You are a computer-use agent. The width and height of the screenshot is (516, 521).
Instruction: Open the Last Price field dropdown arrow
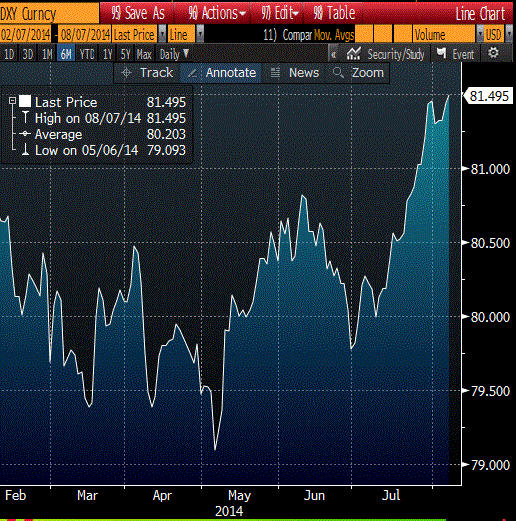pyautogui.click(x=162, y=35)
